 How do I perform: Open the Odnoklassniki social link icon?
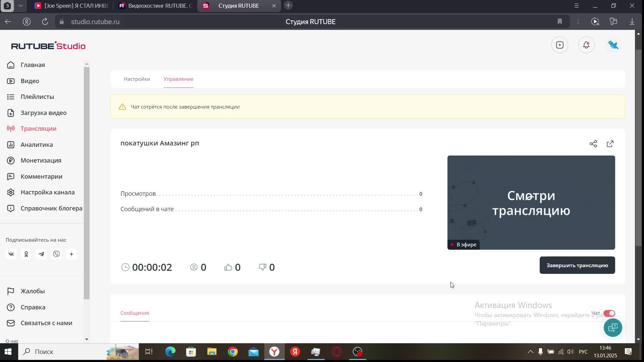tap(26, 254)
